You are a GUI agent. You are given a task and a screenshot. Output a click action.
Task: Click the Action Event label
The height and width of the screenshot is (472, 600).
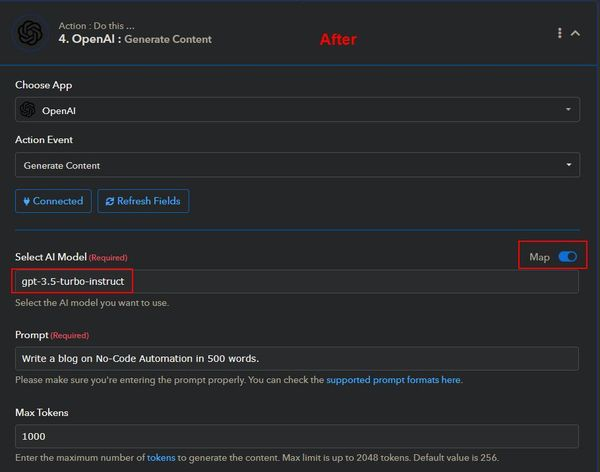pos(44,140)
